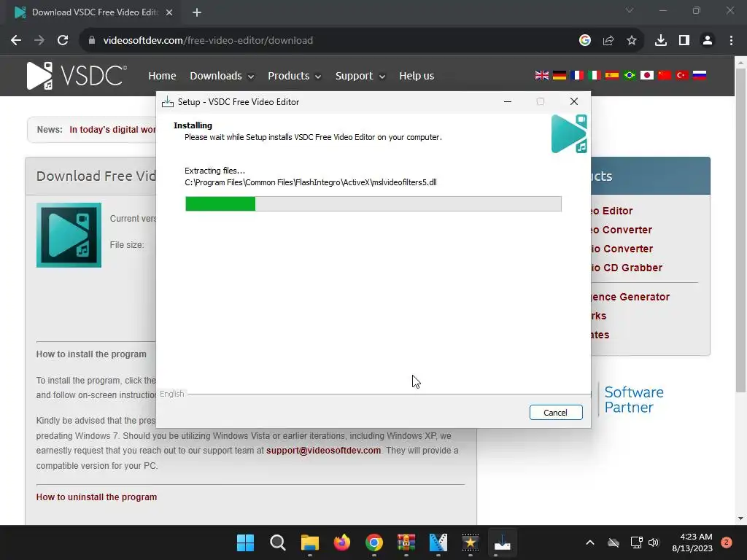
Task: Click the VSDC logo in site header
Action: point(77,76)
